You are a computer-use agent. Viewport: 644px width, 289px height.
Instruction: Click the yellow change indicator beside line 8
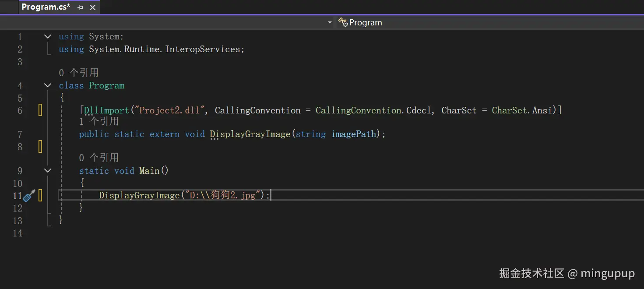tap(40, 147)
